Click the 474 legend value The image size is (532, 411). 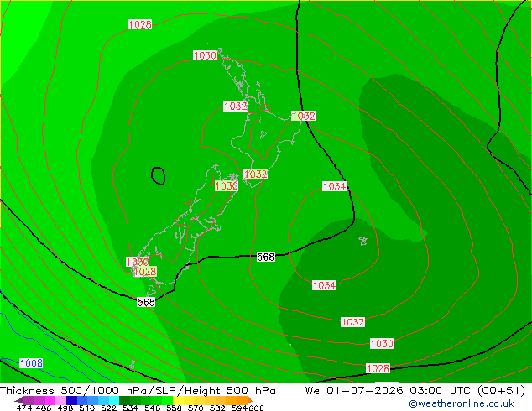point(24,408)
